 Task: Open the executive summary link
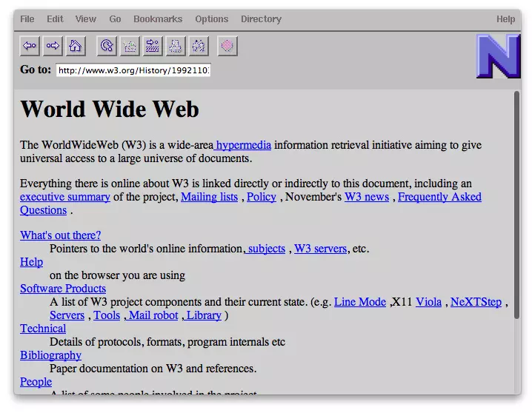tap(65, 197)
